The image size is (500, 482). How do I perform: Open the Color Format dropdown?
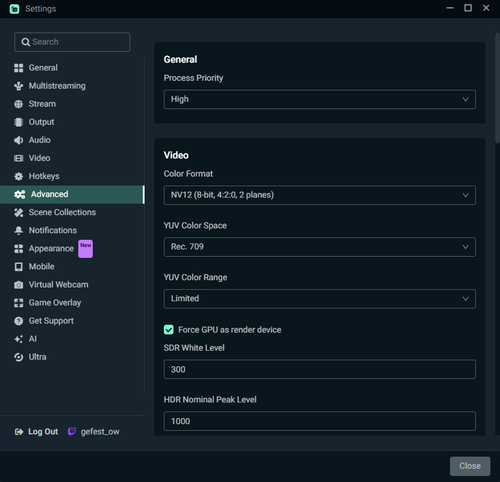tap(320, 195)
